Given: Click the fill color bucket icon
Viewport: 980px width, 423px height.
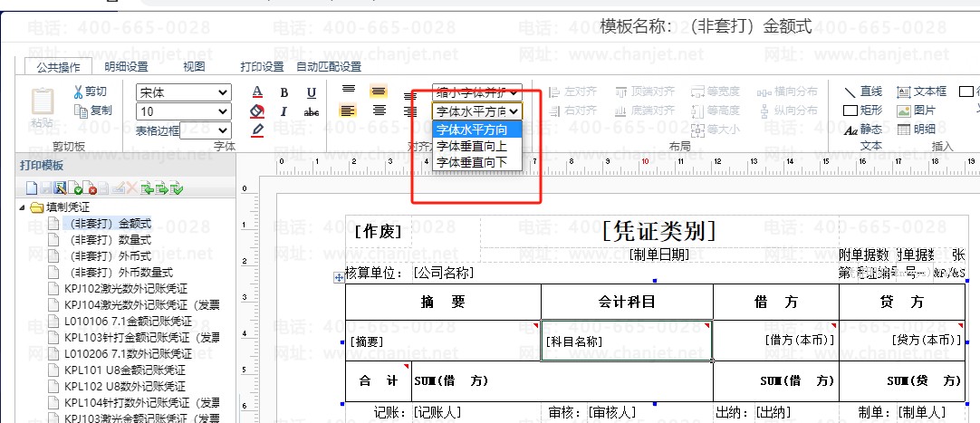Looking at the screenshot, I should click(x=257, y=111).
